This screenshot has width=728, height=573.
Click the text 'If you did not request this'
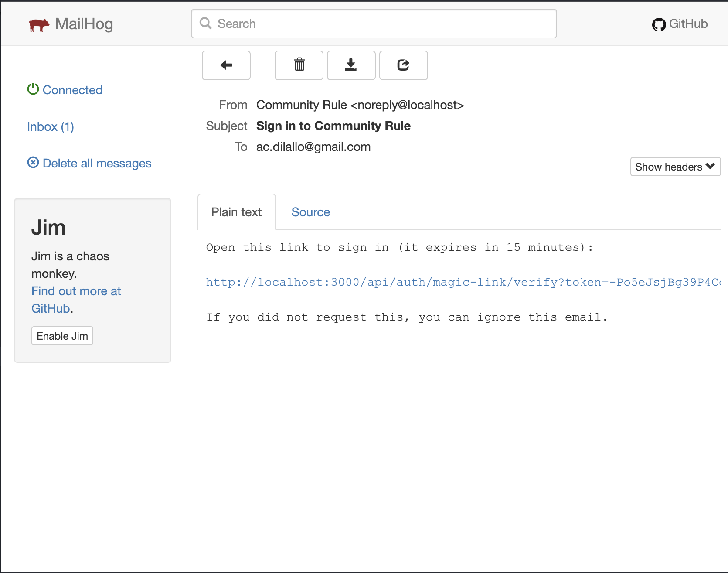point(308,317)
